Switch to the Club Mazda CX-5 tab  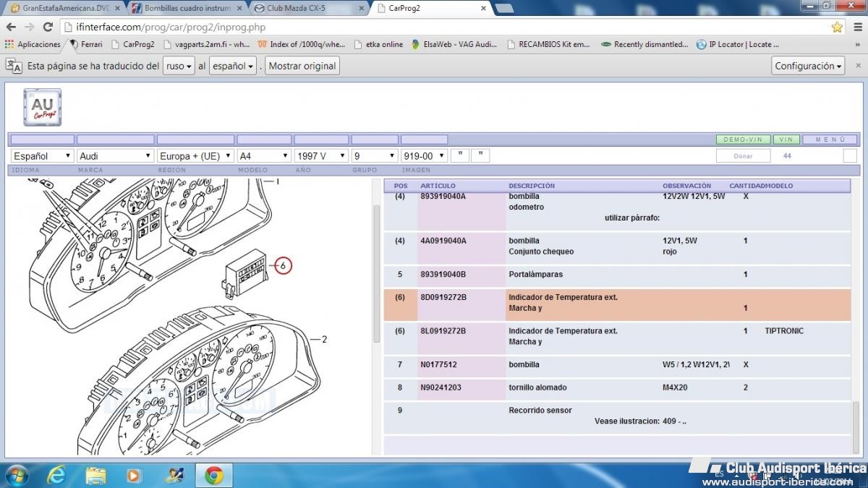pyautogui.click(x=308, y=8)
